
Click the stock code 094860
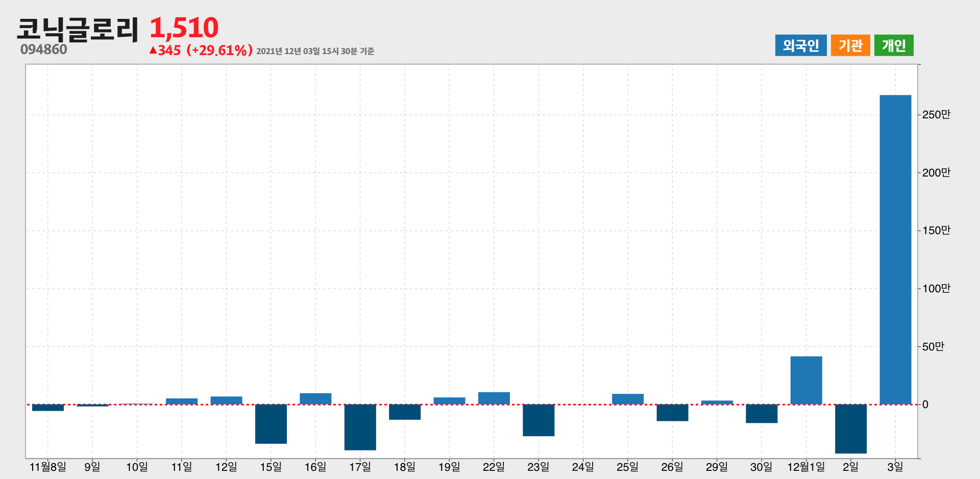coord(44,49)
